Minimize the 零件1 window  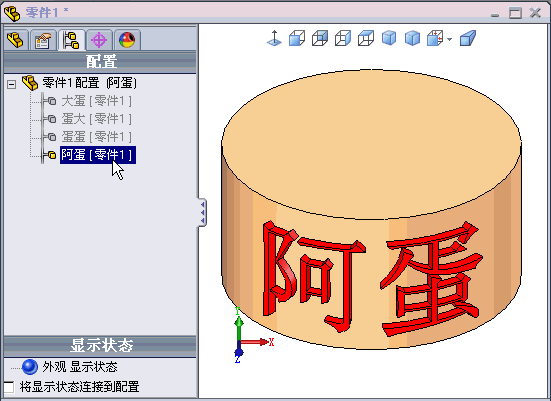pos(495,14)
